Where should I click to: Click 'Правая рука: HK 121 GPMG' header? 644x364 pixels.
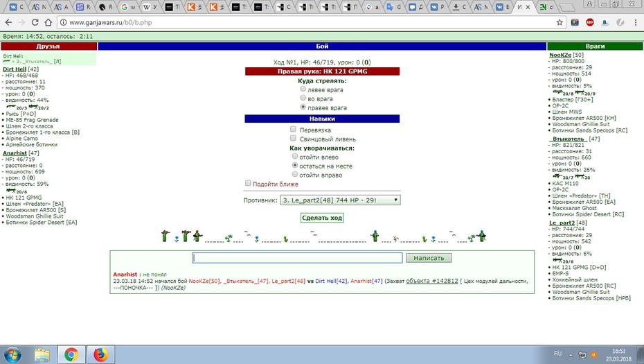click(323, 71)
